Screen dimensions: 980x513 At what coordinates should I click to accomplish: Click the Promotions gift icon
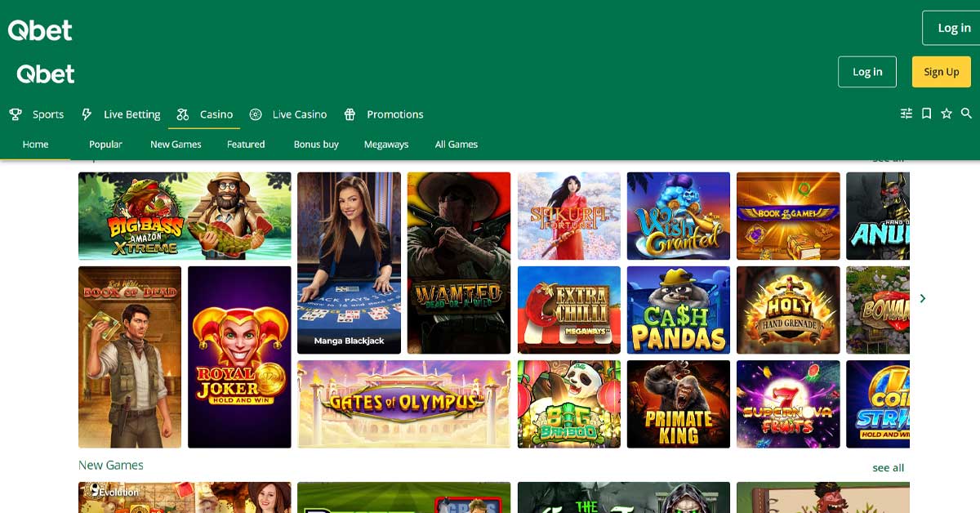[350, 114]
